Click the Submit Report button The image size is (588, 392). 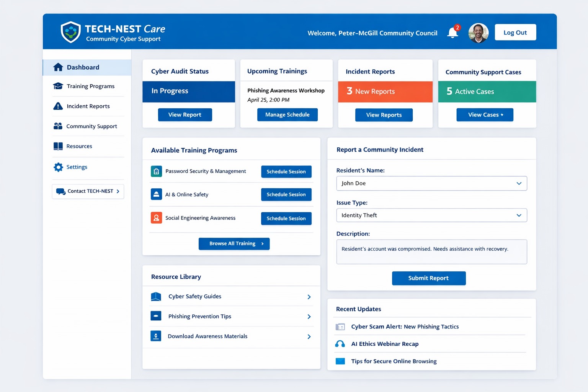(x=428, y=278)
